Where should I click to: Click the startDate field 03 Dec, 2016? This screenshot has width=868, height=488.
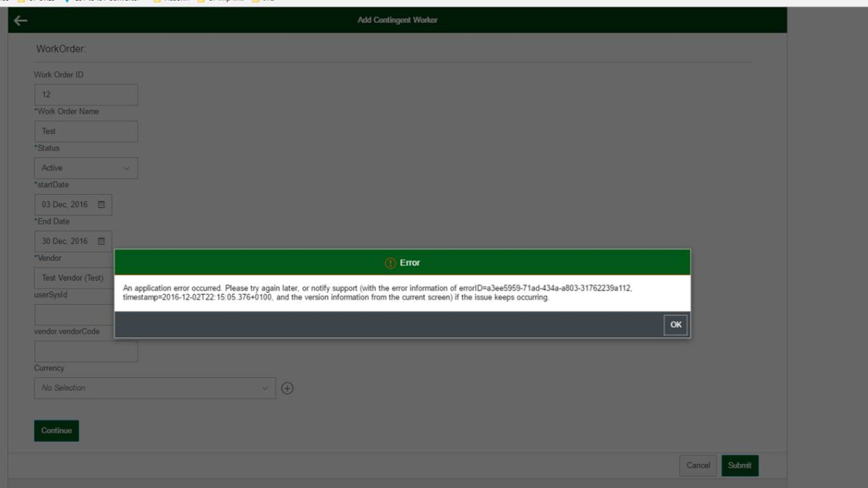[73, 205]
